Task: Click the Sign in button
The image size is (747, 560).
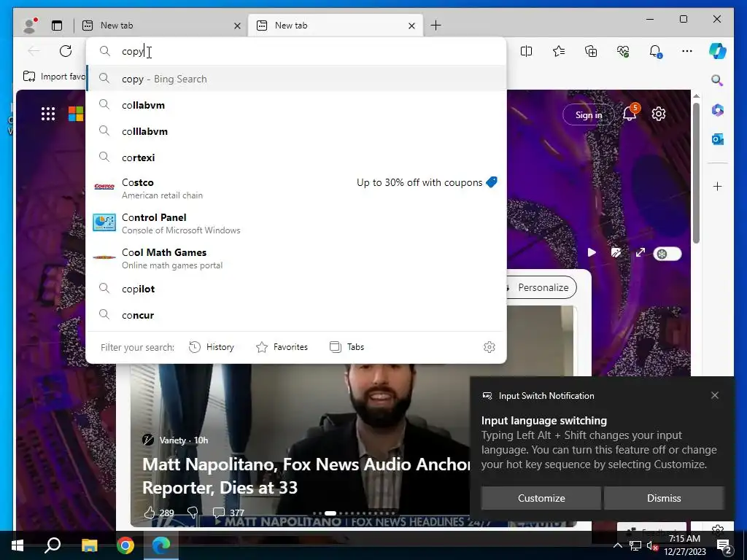Action: (x=589, y=114)
